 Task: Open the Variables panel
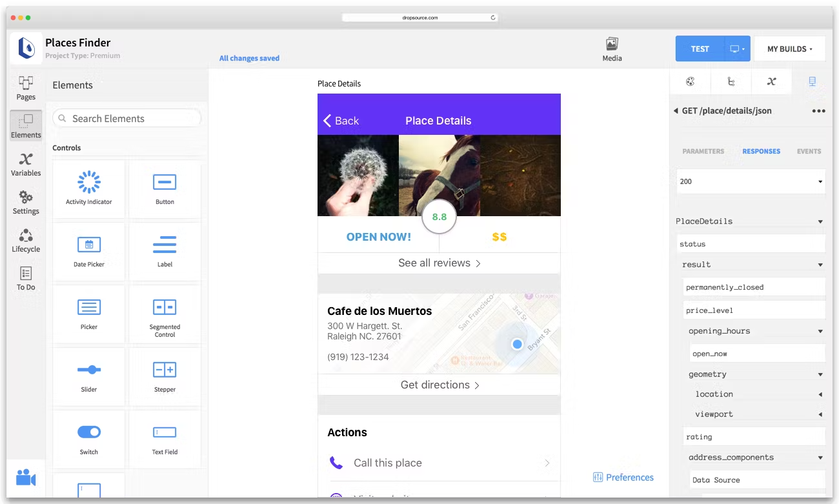tap(26, 164)
